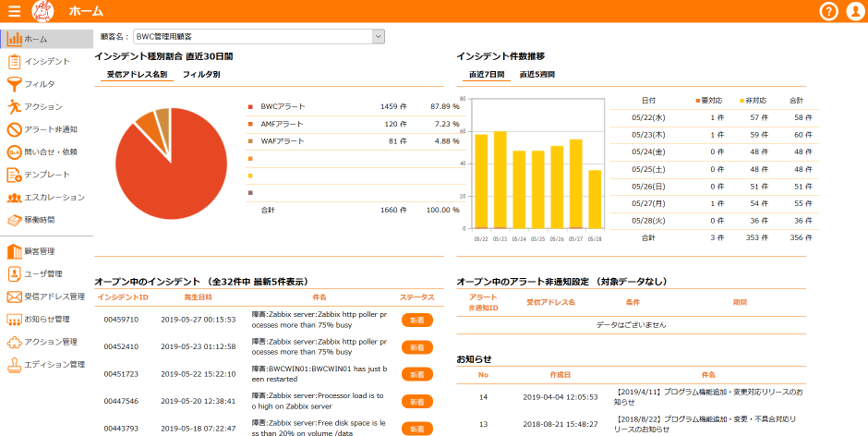The height and width of the screenshot is (436, 868).
Task: Click 新着 status for incident 00447546
Action: pos(416,402)
